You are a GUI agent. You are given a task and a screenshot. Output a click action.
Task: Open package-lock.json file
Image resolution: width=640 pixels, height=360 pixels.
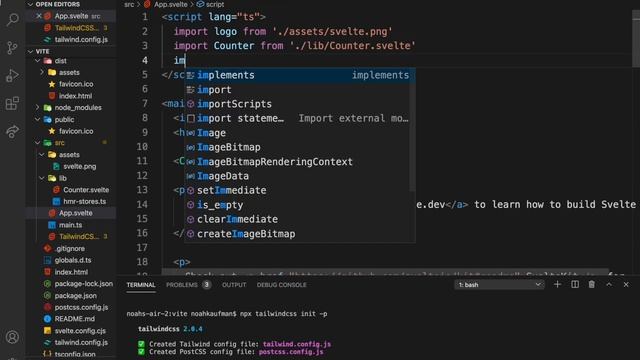click(84, 284)
